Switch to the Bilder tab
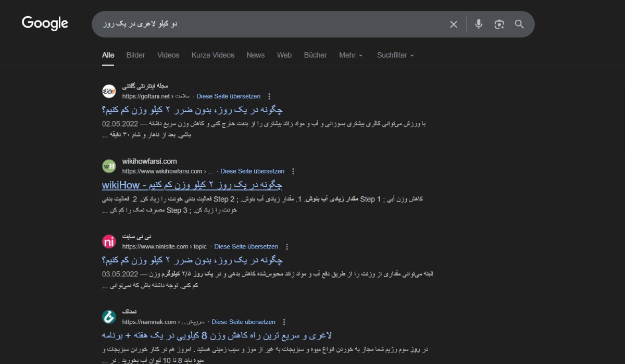Image resolution: width=625 pixels, height=364 pixels. (135, 55)
